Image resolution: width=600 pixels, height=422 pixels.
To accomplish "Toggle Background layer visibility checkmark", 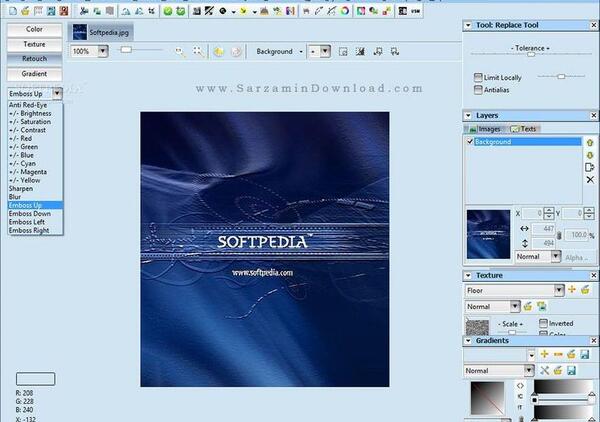I will pyautogui.click(x=470, y=142).
